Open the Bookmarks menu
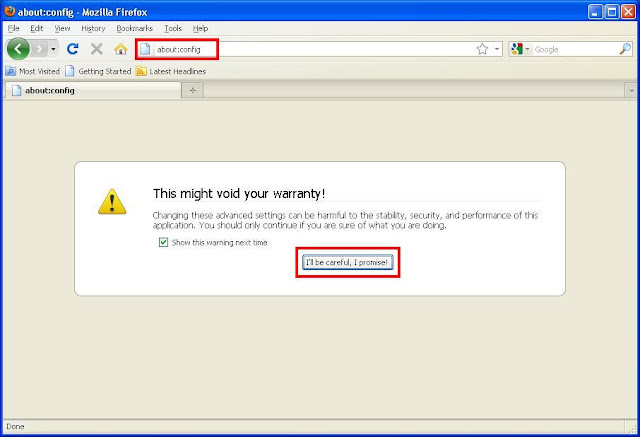This screenshot has height=437, width=640. 134,28
